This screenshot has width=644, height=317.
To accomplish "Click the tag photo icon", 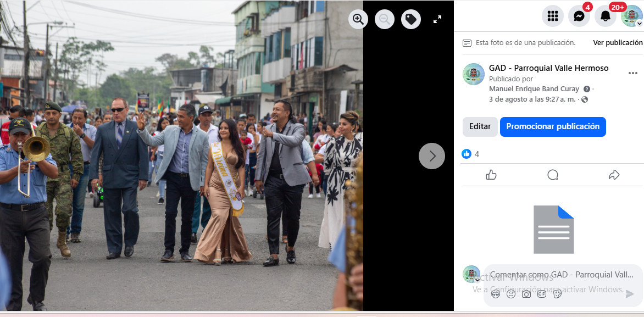I will (411, 19).
